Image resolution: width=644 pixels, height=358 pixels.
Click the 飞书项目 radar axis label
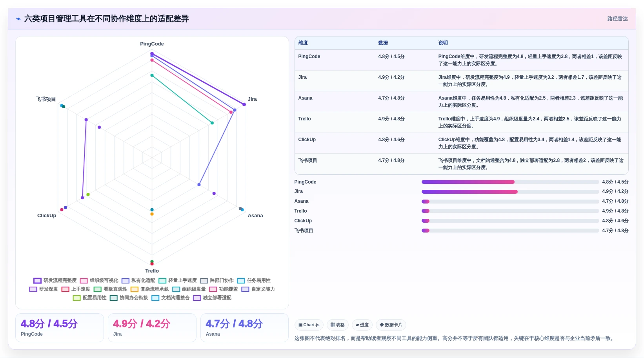[x=45, y=99]
